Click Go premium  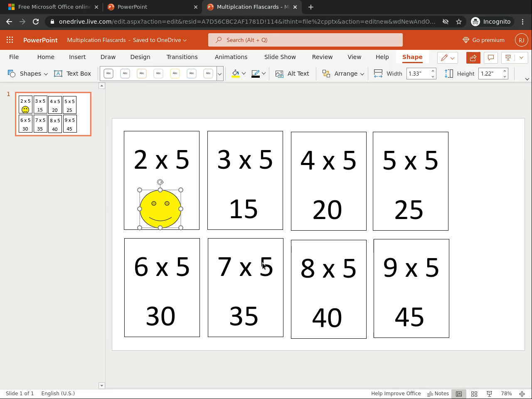pos(483,40)
